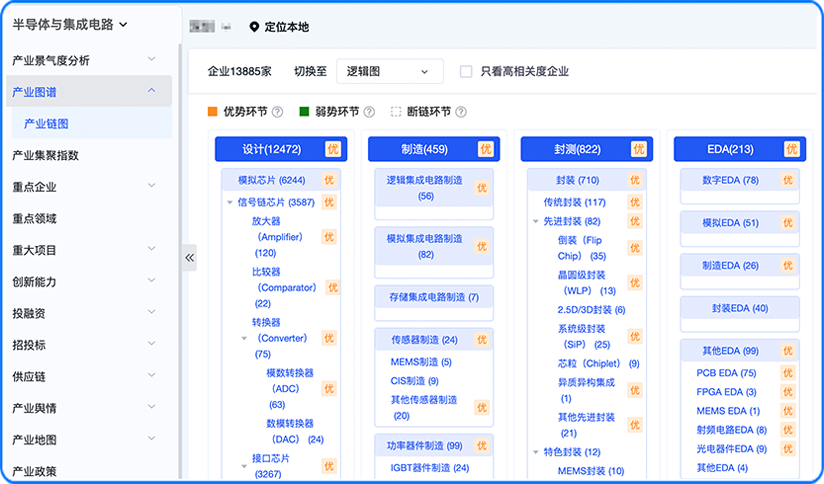Click the 定位本地 link

coord(286,27)
